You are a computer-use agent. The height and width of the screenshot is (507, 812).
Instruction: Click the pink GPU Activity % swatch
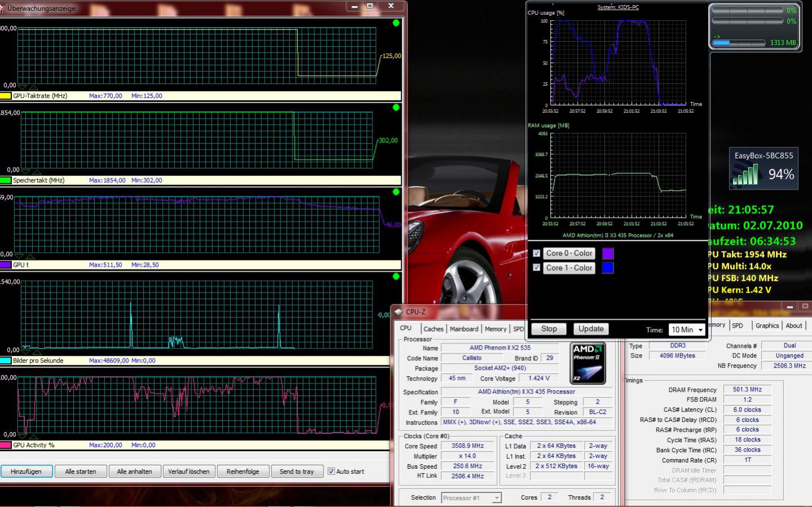[x=5, y=445]
